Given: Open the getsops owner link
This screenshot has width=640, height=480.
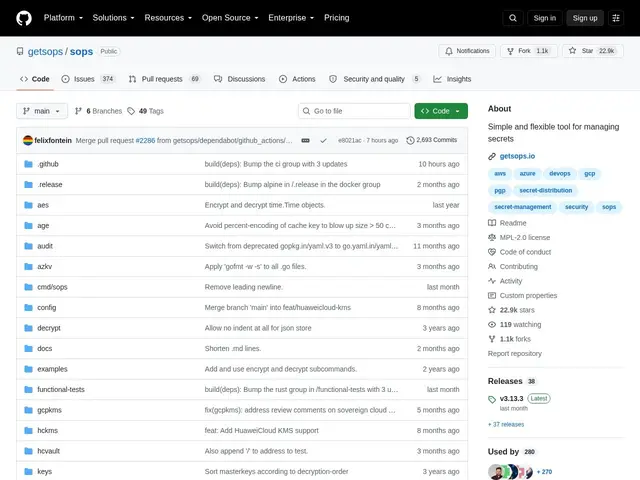Looking at the screenshot, I should pos(45,51).
